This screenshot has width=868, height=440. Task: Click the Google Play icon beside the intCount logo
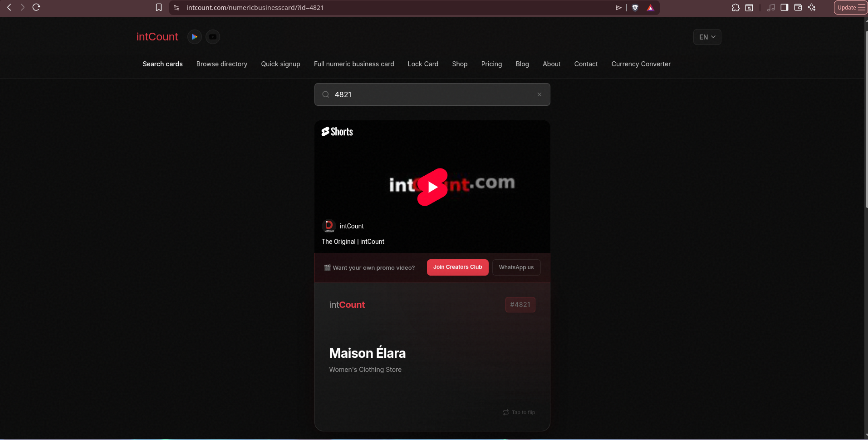[194, 37]
